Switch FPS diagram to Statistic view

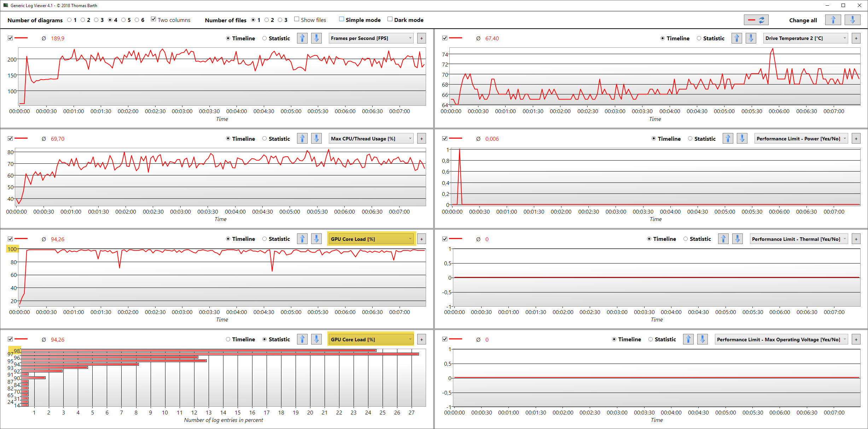tap(264, 38)
